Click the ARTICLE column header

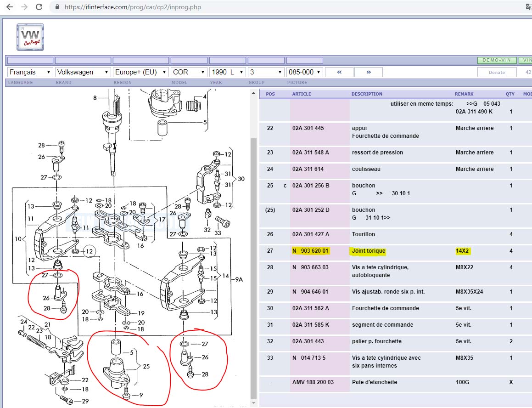pyautogui.click(x=302, y=94)
